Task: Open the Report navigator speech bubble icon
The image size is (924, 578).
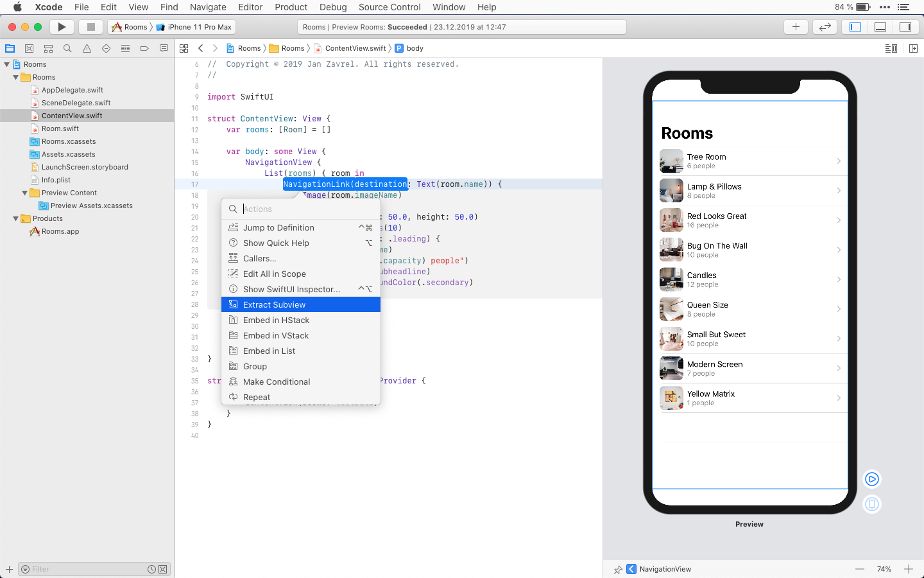Action: point(164,48)
